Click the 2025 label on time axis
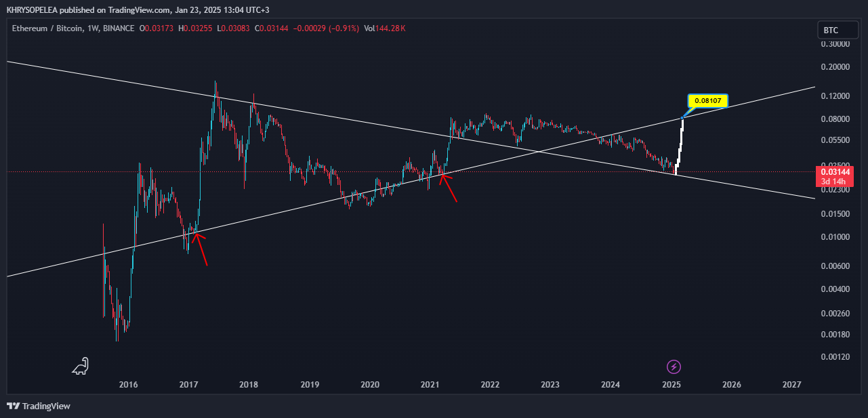868x418 pixels. tap(671, 385)
